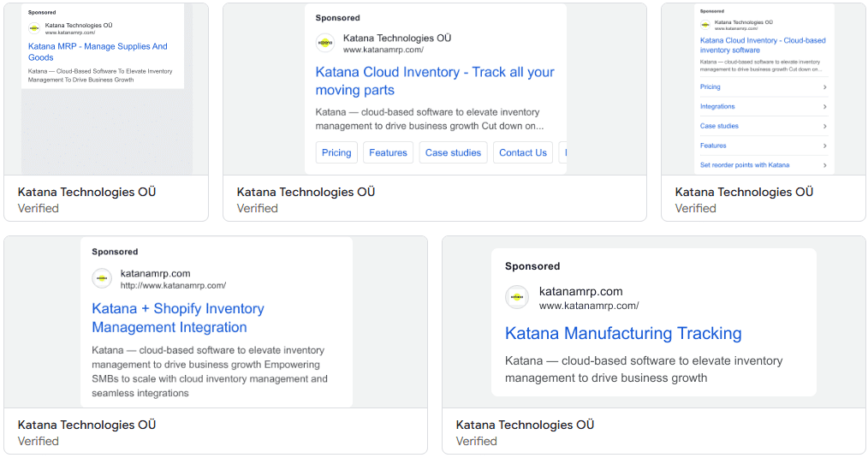Open the Integrations link in third ad

[717, 106]
